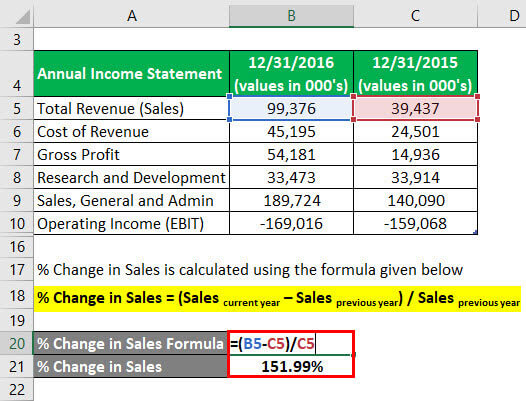The width and height of the screenshot is (526, 401).
Task: Select row 9 header
Action: point(17,201)
